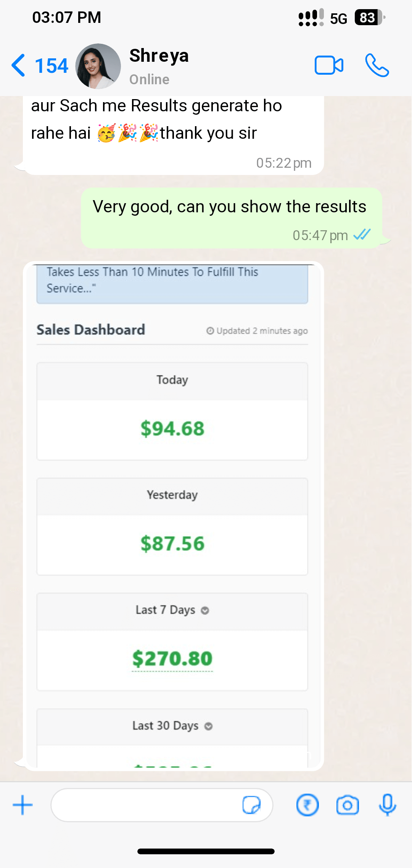Tap the 154 unread chats count
This screenshot has height=868, width=412.
[x=51, y=66]
